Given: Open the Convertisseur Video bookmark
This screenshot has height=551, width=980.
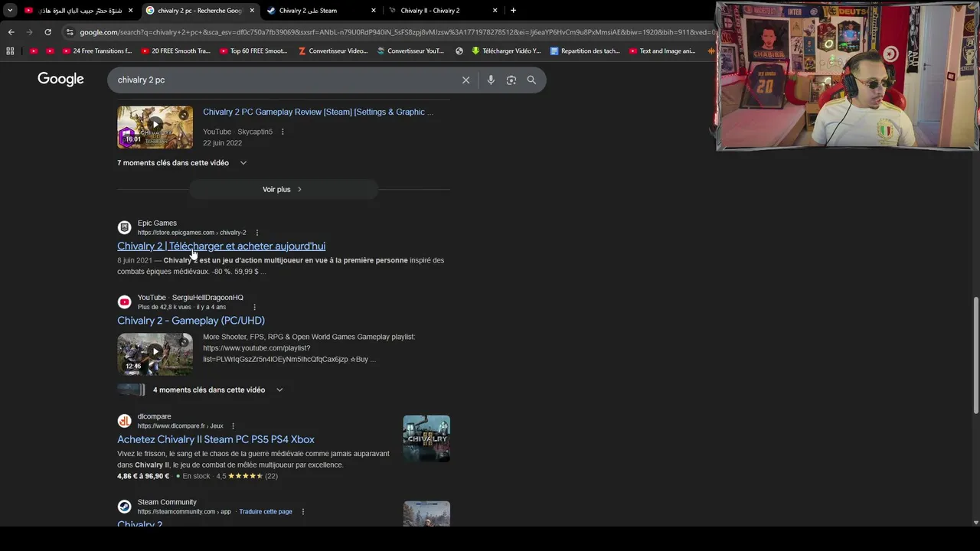Looking at the screenshot, I should point(333,51).
